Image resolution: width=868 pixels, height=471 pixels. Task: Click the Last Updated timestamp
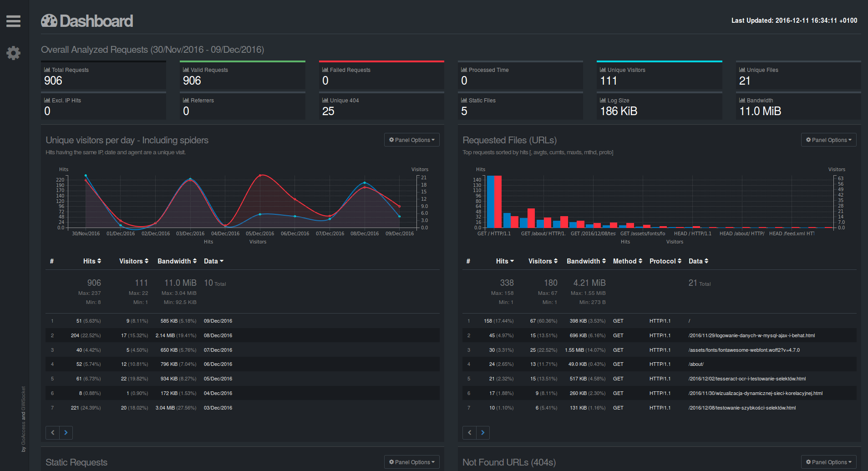point(794,20)
